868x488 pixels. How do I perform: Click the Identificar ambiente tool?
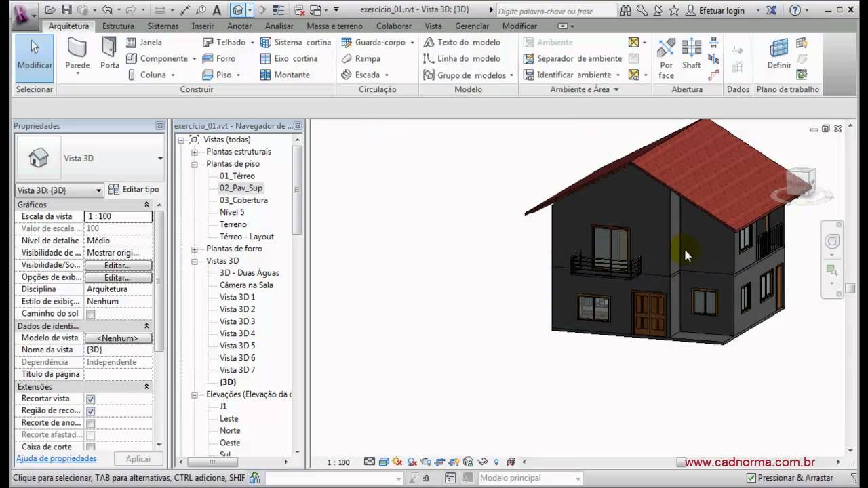pyautogui.click(x=568, y=75)
